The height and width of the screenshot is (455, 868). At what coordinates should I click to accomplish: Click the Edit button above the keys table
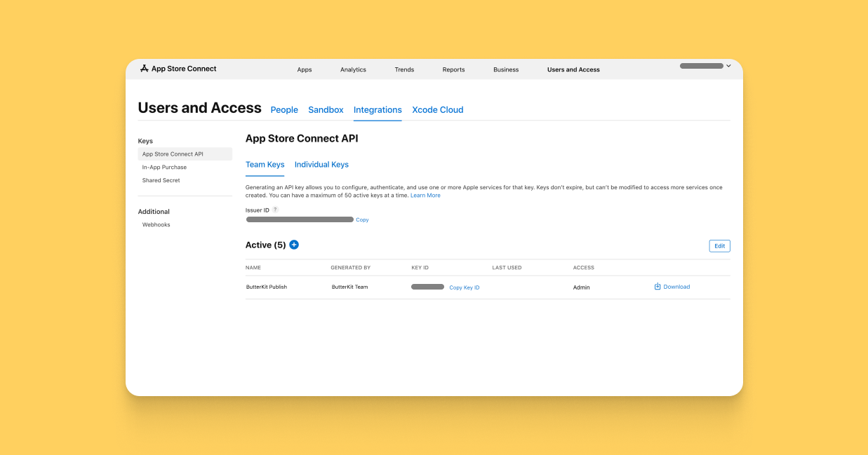pyautogui.click(x=719, y=245)
